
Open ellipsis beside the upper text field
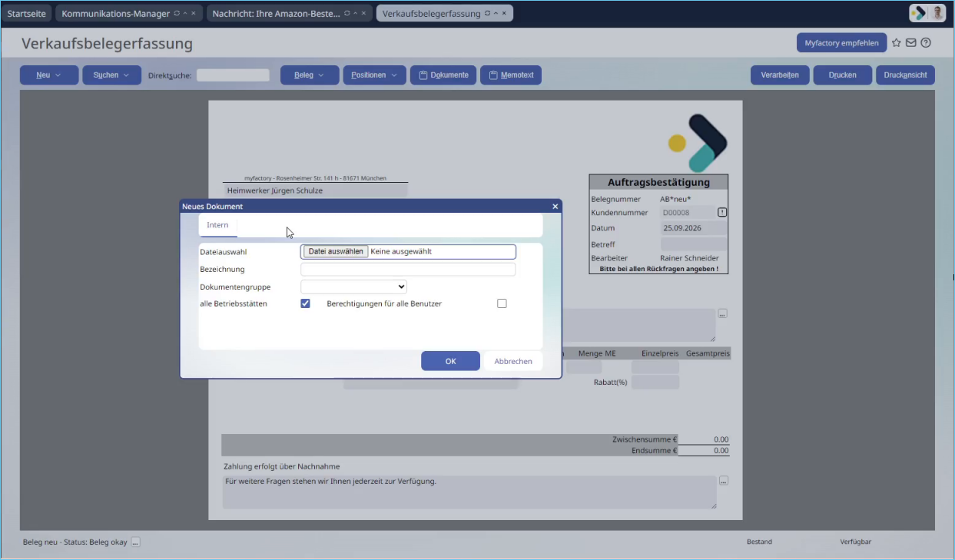click(x=722, y=313)
